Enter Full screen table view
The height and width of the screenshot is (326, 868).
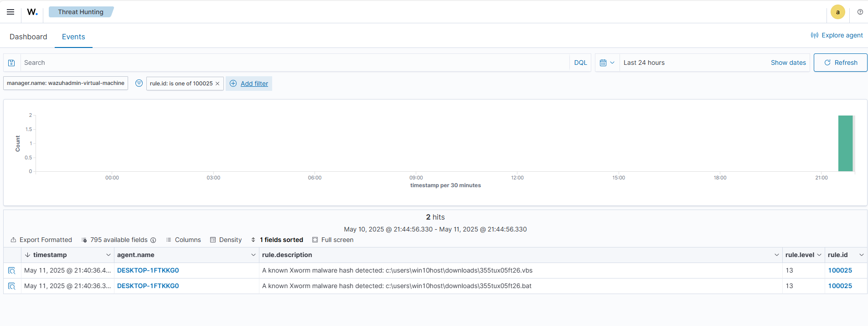tap(333, 240)
